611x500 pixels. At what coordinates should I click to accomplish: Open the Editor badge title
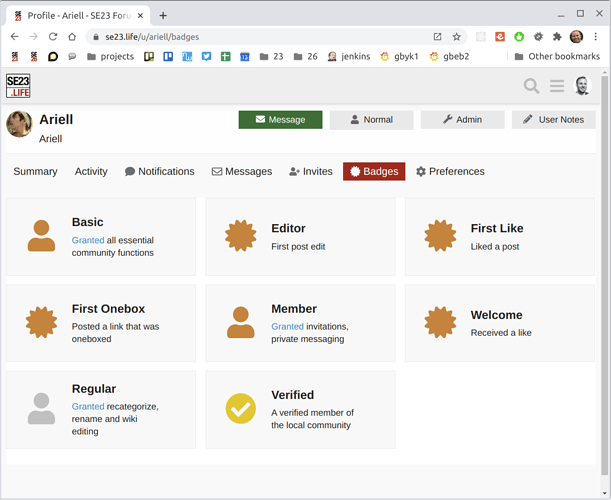coord(288,228)
